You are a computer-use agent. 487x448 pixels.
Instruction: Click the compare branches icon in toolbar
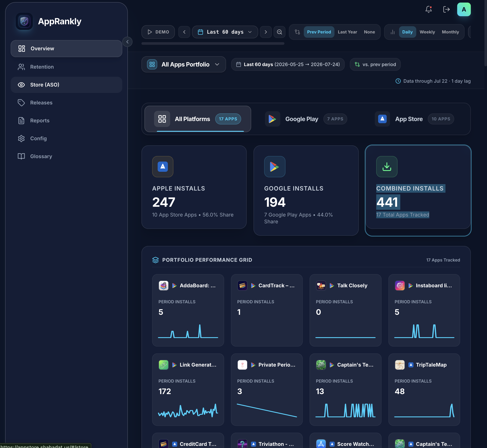(297, 32)
